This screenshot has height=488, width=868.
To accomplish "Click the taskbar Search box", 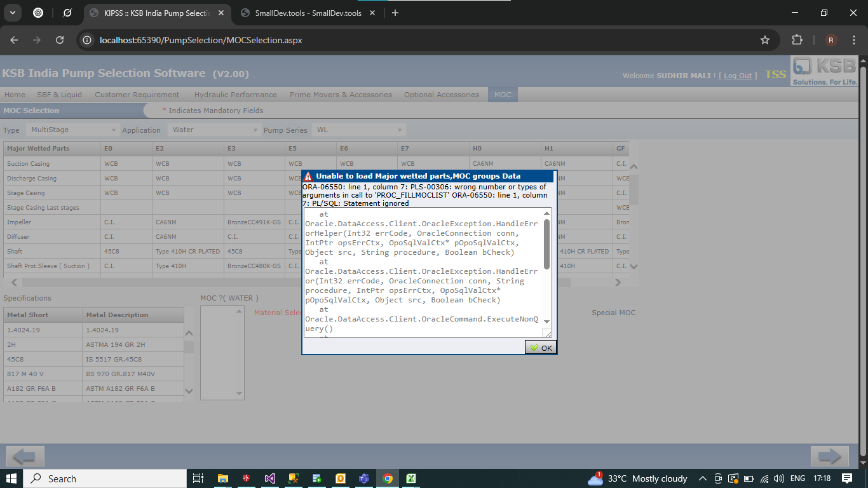I will click(105, 478).
